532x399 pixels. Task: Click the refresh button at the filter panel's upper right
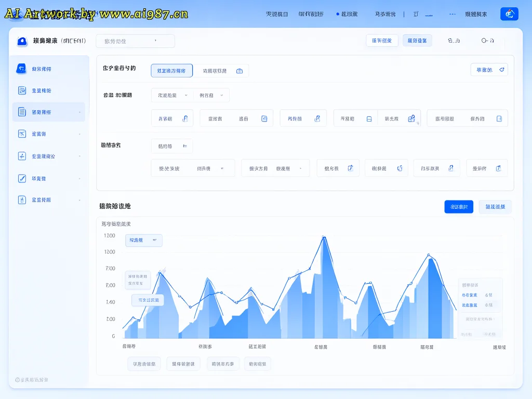[x=489, y=70]
